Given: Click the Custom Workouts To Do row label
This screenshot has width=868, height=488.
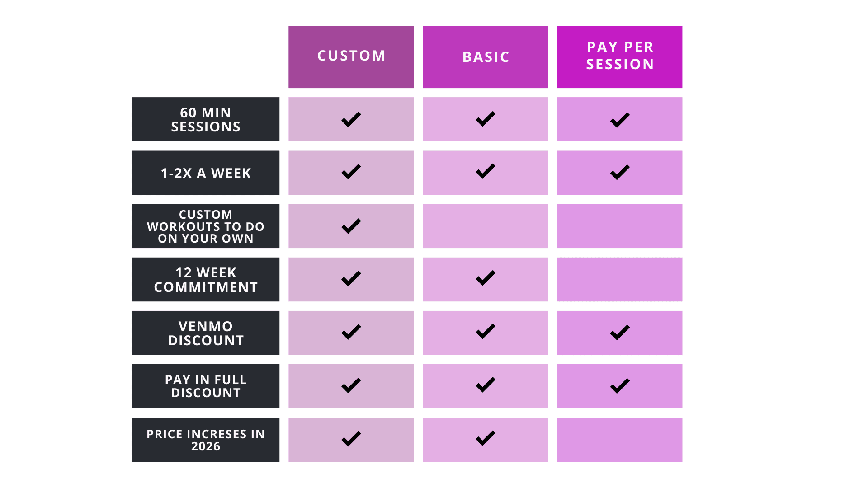Looking at the screenshot, I should [x=205, y=226].
